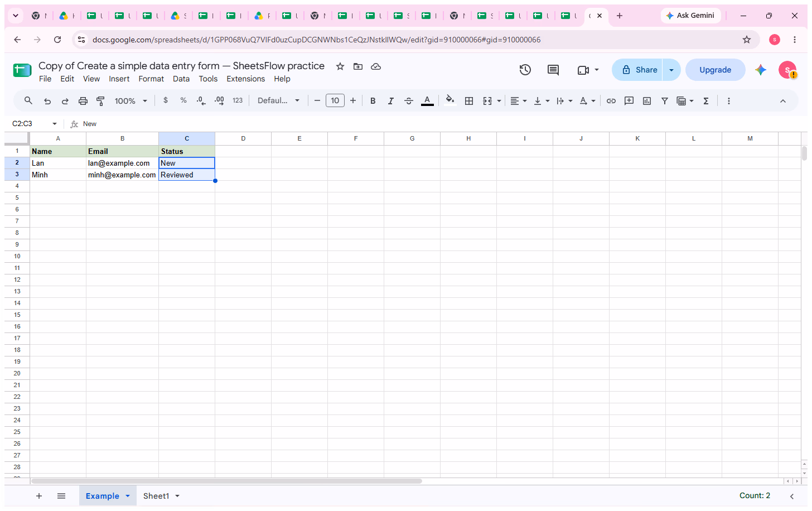Insert a link with chain icon
This screenshot has width=812, height=511.
point(611,101)
